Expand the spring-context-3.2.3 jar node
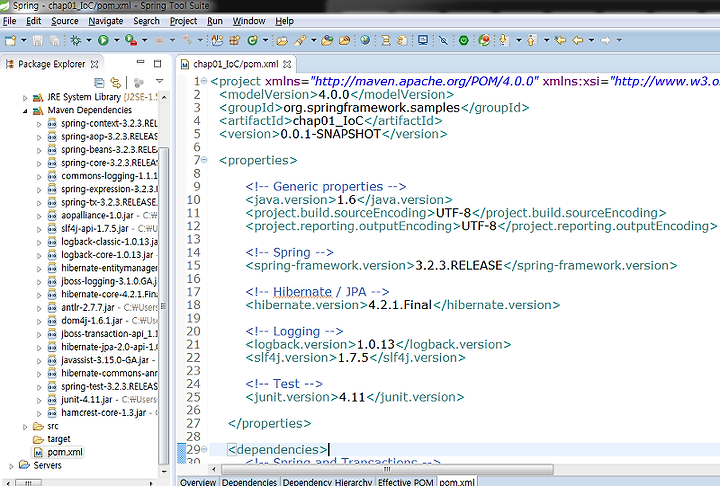The width and height of the screenshot is (720, 486). pos(39,124)
